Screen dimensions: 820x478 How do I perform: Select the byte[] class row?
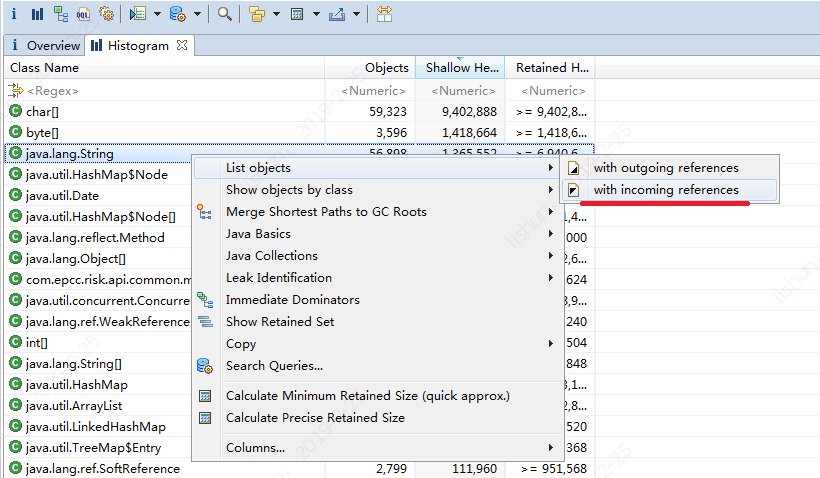pyautogui.click(x=299, y=133)
